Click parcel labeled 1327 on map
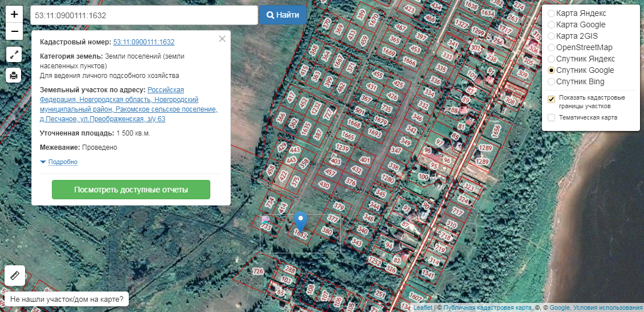 pyautogui.click(x=462, y=23)
